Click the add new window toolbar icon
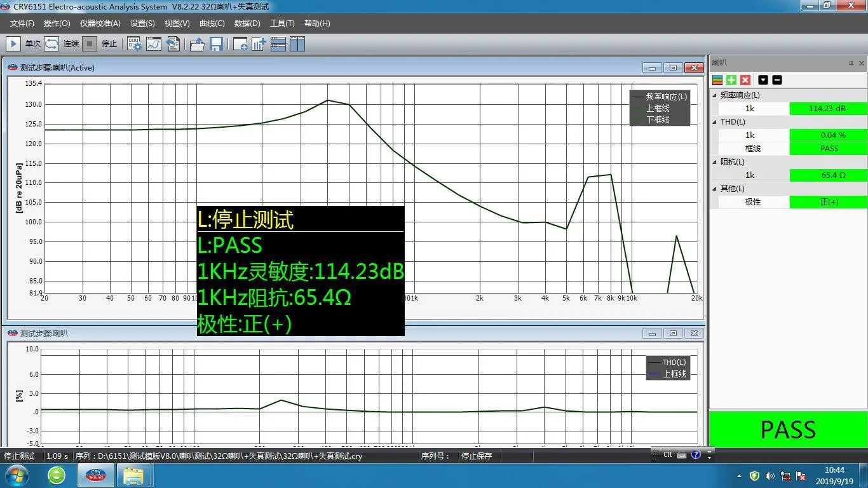Viewport: 868px width, 488px height. point(240,44)
